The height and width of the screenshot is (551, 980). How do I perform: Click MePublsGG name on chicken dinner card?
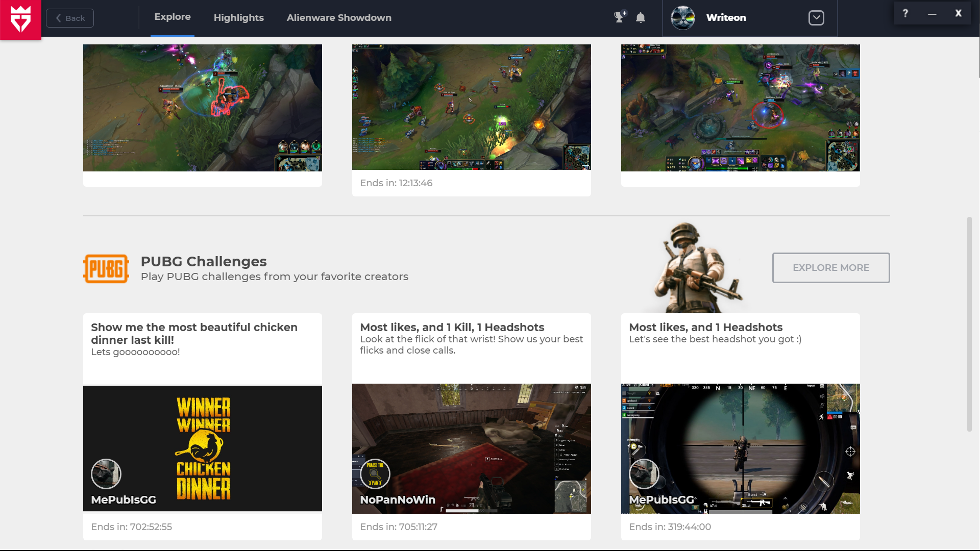point(124,500)
